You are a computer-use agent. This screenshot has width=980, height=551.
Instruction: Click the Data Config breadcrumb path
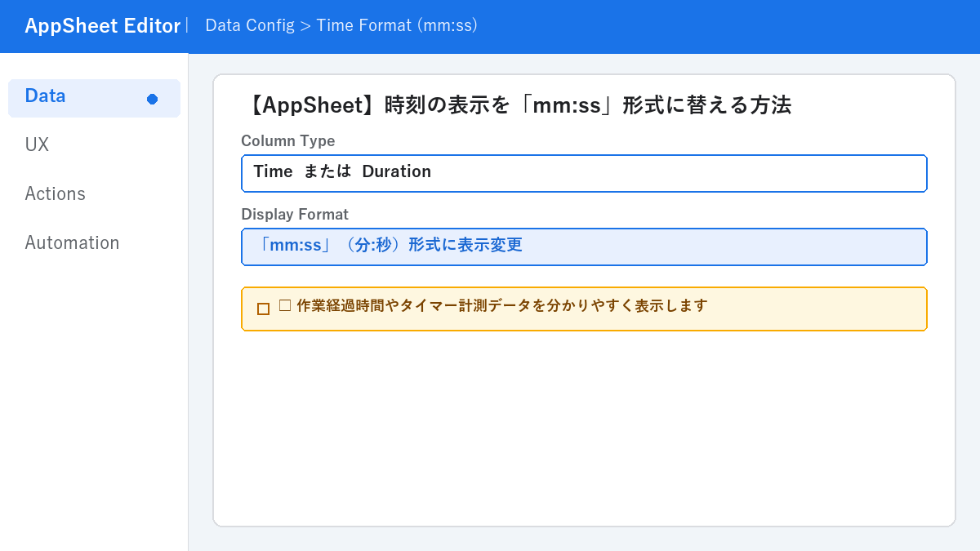341,25
